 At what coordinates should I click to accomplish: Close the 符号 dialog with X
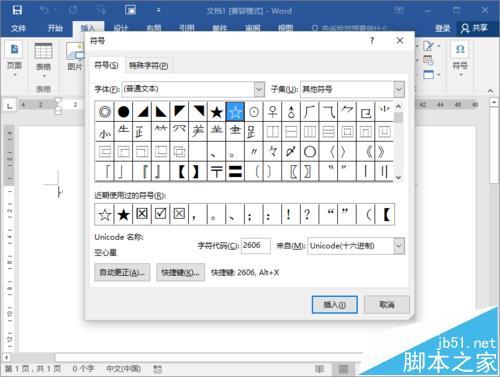tap(400, 41)
